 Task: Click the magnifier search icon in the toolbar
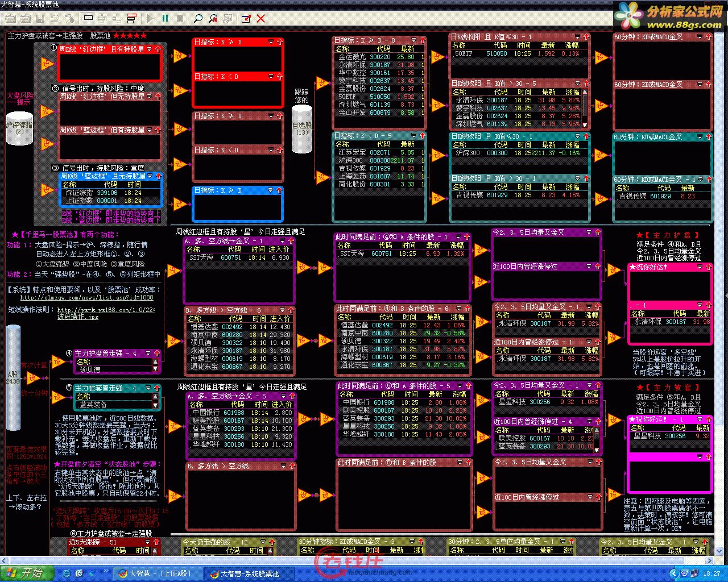(198, 19)
